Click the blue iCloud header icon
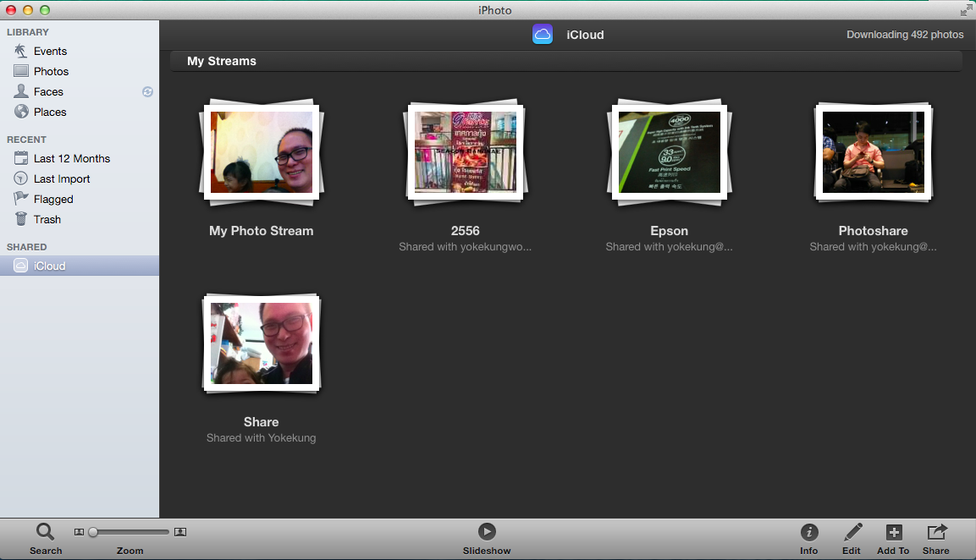976x560 pixels. pyautogui.click(x=542, y=34)
